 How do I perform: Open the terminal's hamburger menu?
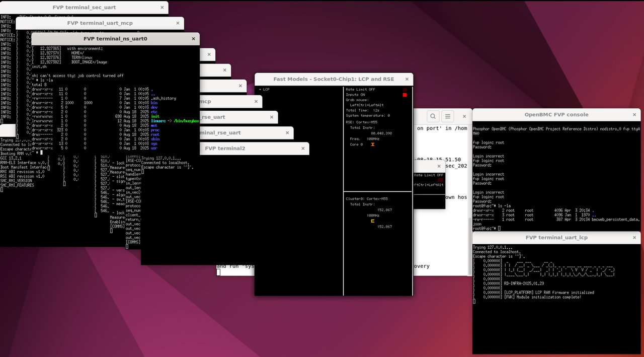447,116
